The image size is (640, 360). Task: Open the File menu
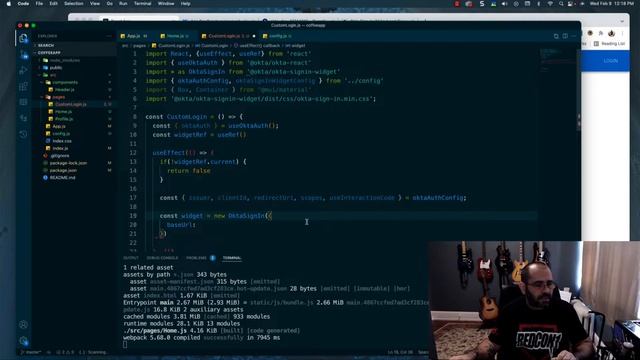(x=39, y=4)
